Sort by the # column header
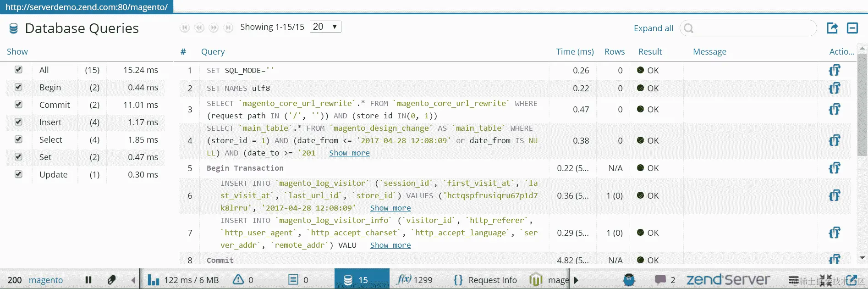 click(183, 52)
